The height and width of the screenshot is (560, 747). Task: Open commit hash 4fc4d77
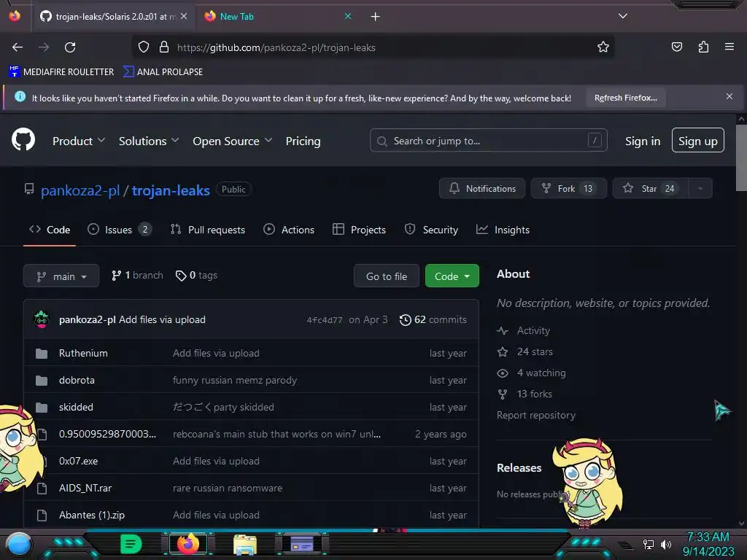coord(325,320)
